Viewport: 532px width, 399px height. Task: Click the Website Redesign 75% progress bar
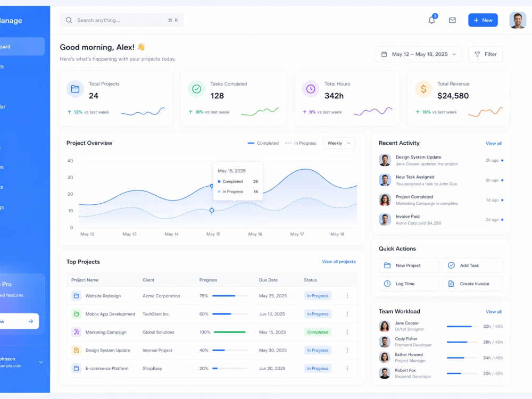[230, 296]
